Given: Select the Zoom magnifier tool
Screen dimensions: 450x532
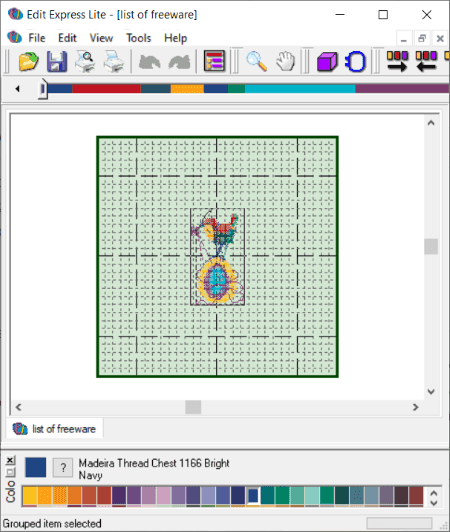Looking at the screenshot, I should (257, 61).
